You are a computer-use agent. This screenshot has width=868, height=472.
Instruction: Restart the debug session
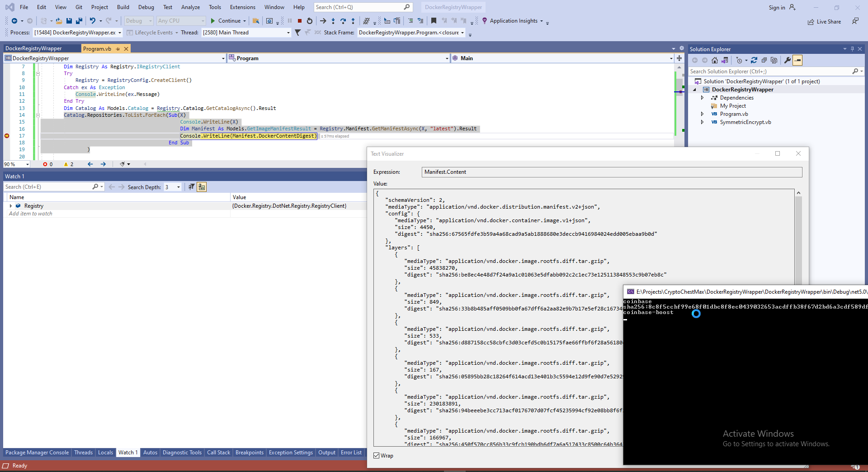coord(310,21)
